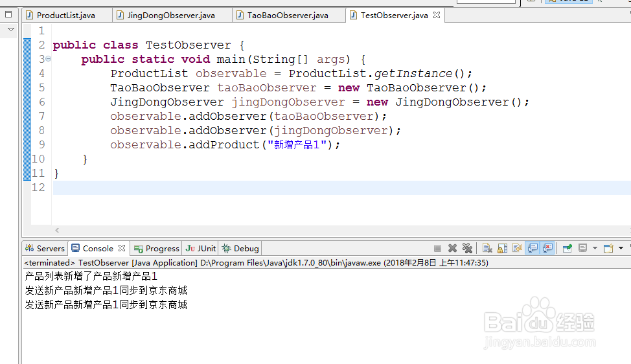Switch to the JingDongObserver.java tab
This screenshot has width=631, height=364.
tap(171, 16)
